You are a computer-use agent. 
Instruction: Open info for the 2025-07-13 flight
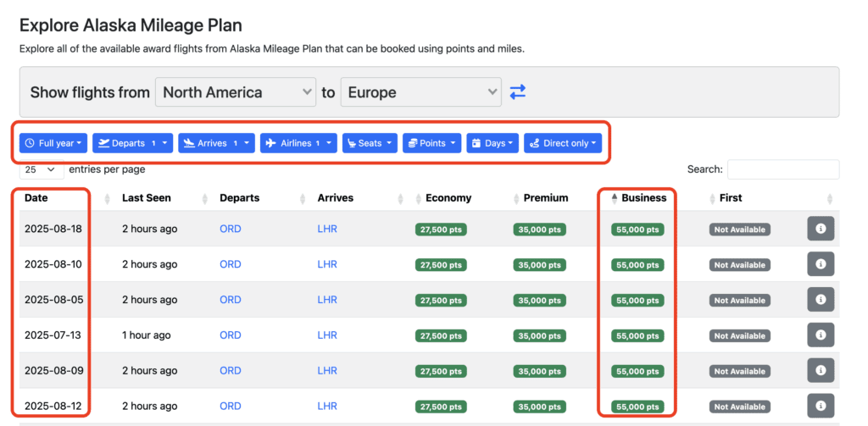(821, 335)
